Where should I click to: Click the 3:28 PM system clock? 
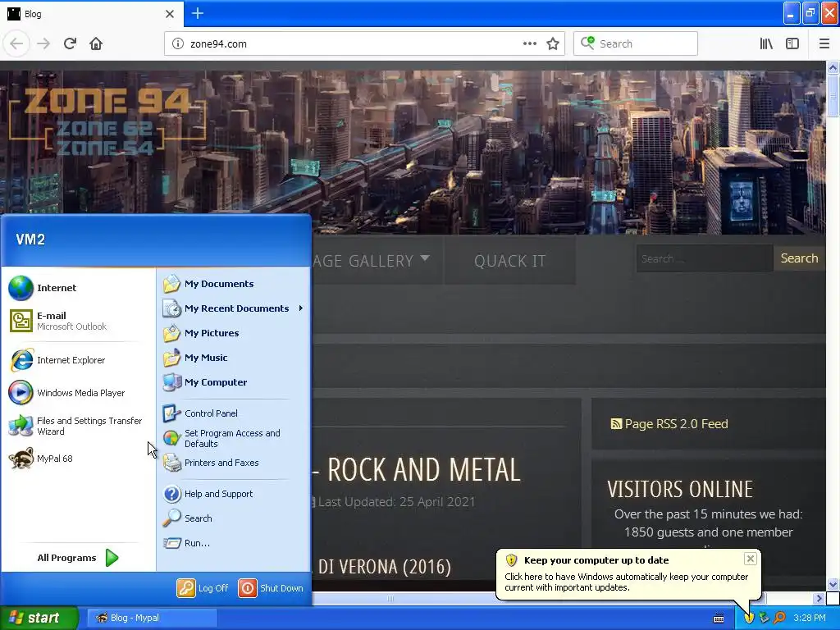(x=810, y=618)
